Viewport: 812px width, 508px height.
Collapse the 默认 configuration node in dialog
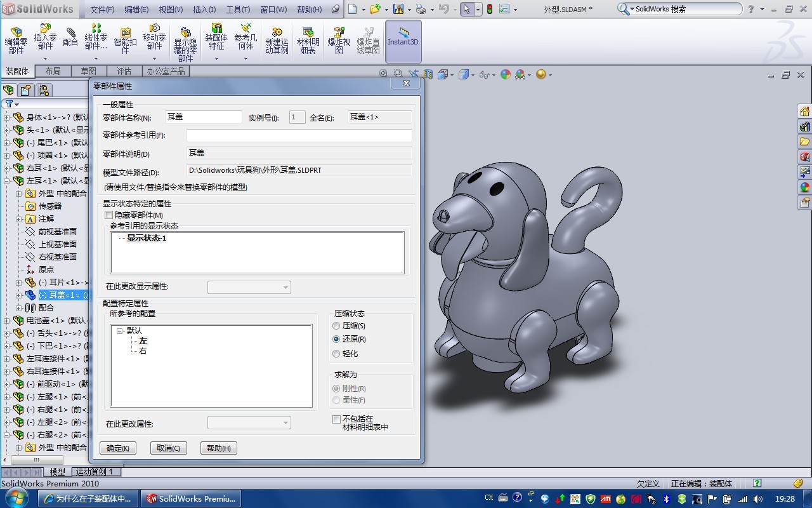120,331
